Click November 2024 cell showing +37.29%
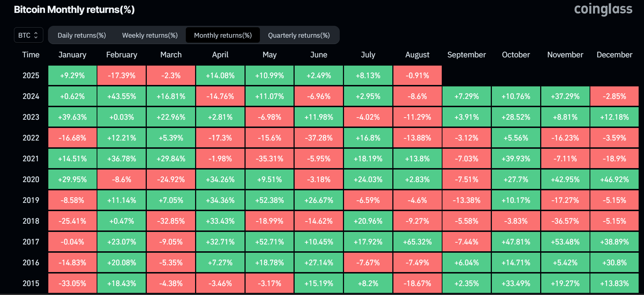Screen dimensions: 644x295 [565, 96]
